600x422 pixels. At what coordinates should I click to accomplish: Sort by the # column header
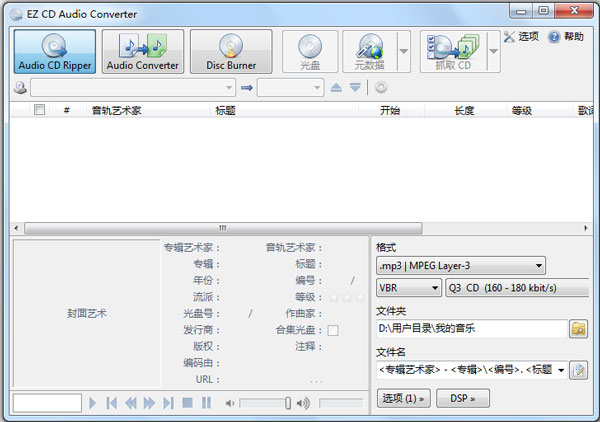[x=67, y=111]
